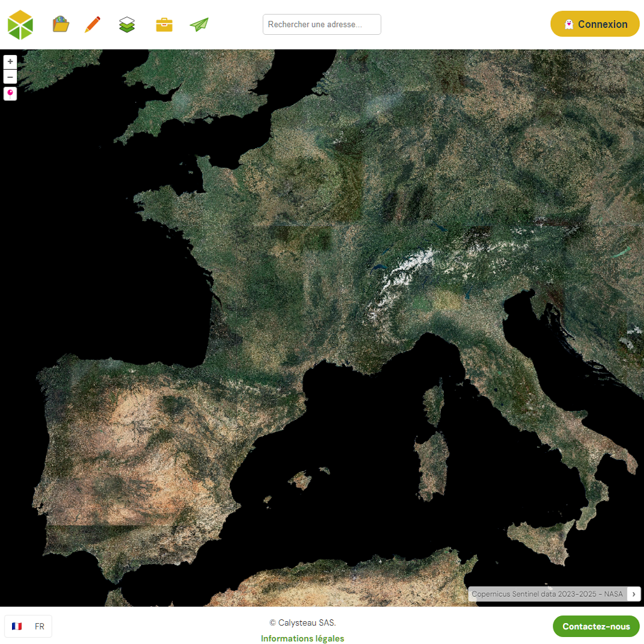Viewport: 644px width, 644px height.
Task: Click the pink location pin button
Action: point(10,94)
